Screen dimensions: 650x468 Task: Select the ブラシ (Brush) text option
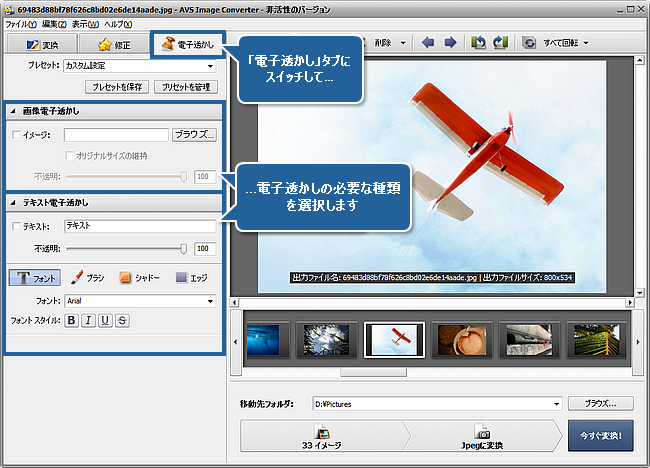[x=88, y=277]
